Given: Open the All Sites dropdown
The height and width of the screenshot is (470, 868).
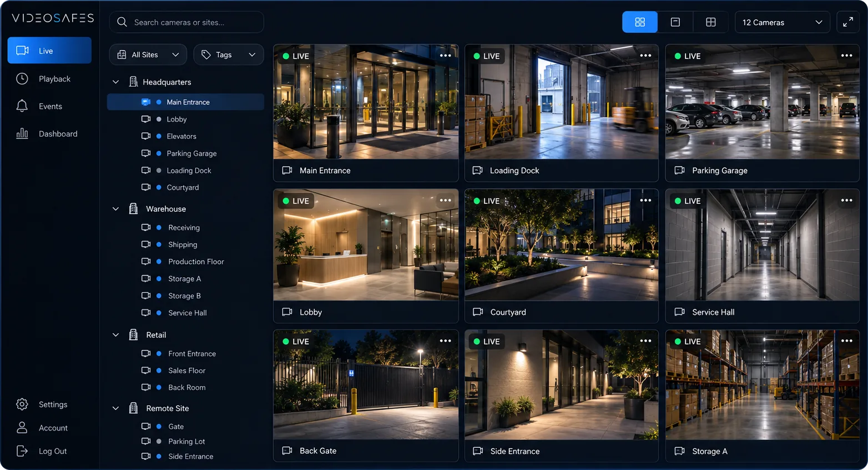Looking at the screenshot, I should tap(148, 55).
